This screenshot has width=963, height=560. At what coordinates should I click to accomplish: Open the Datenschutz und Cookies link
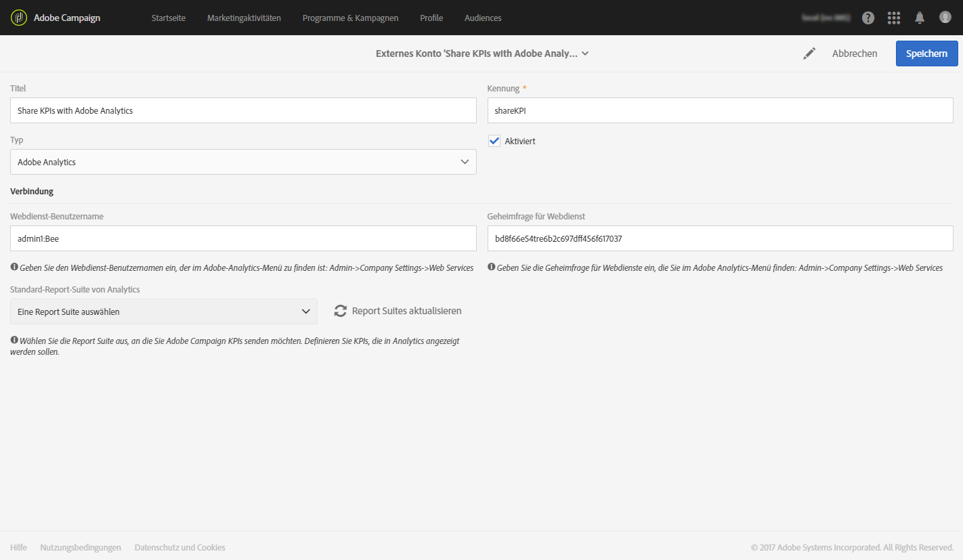180,547
